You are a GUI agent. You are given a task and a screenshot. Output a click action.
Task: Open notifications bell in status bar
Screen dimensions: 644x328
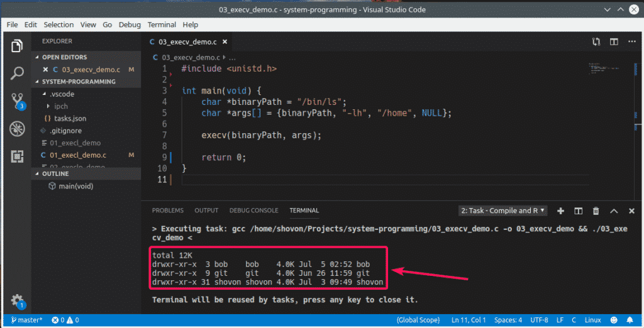630,320
